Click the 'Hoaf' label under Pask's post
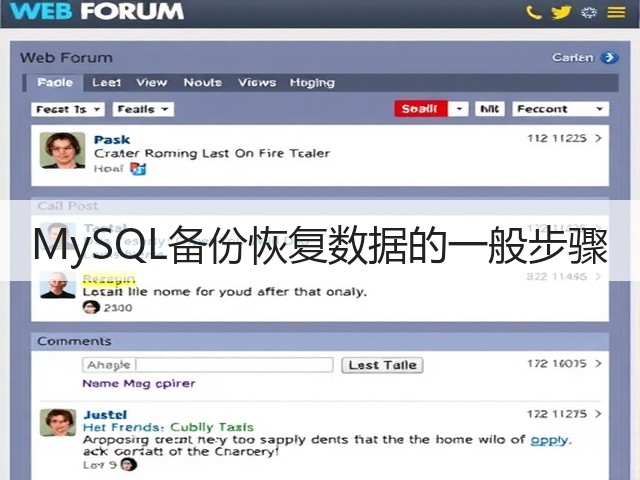Screen dimensions: 640x480 [x=108, y=169]
